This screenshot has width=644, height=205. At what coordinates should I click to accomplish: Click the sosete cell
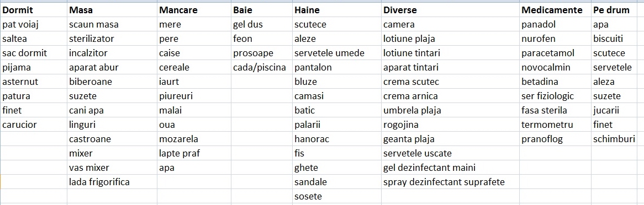click(x=337, y=196)
